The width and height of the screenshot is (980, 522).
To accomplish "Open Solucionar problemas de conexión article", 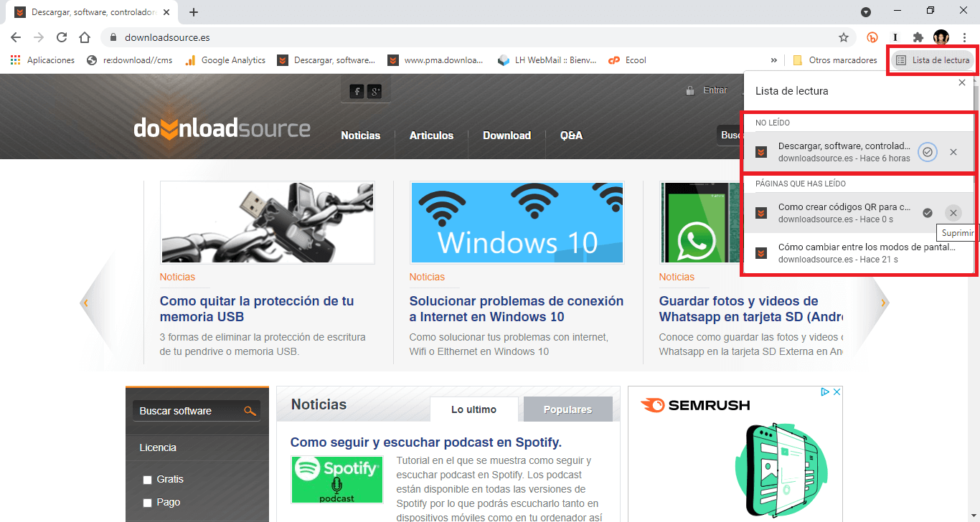I will pos(517,309).
